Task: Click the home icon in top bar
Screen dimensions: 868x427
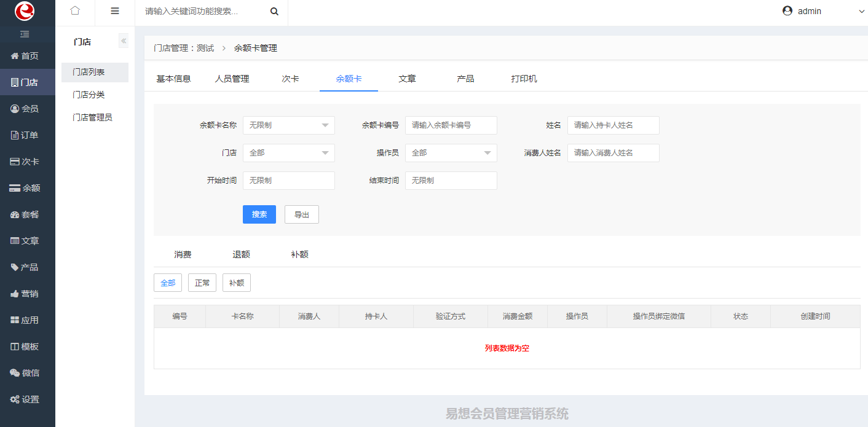Action: click(75, 11)
